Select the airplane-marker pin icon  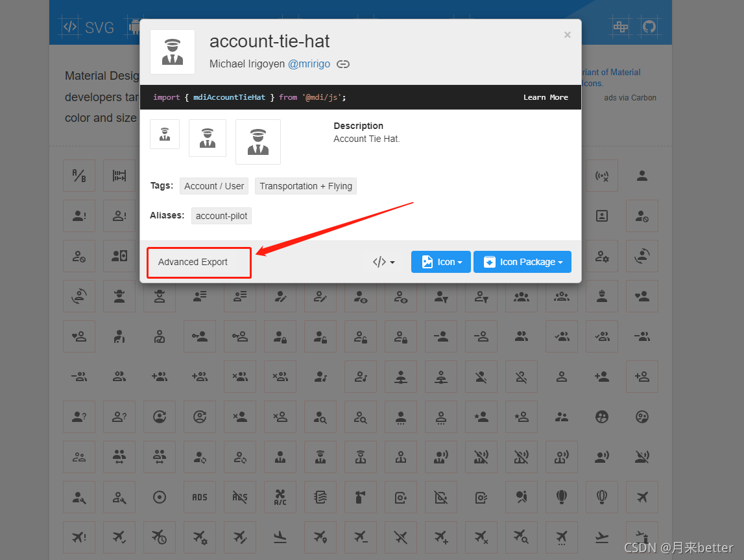coord(320,537)
